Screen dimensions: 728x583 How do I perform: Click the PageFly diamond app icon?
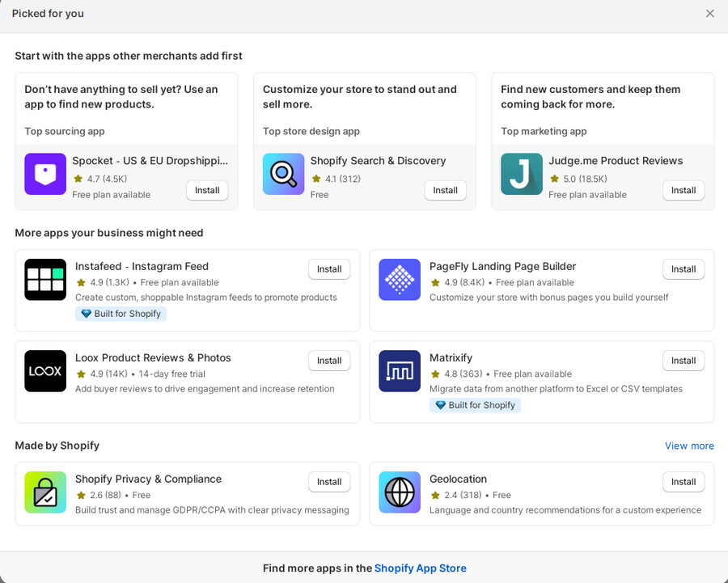400,280
